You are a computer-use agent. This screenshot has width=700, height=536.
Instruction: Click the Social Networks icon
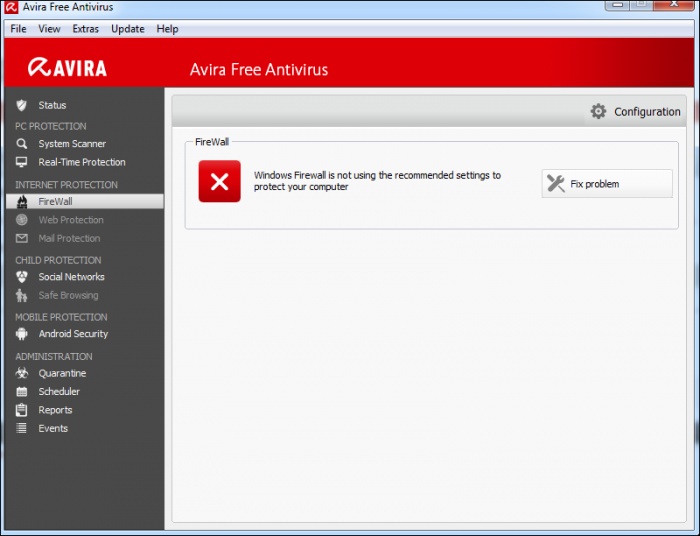pos(21,277)
